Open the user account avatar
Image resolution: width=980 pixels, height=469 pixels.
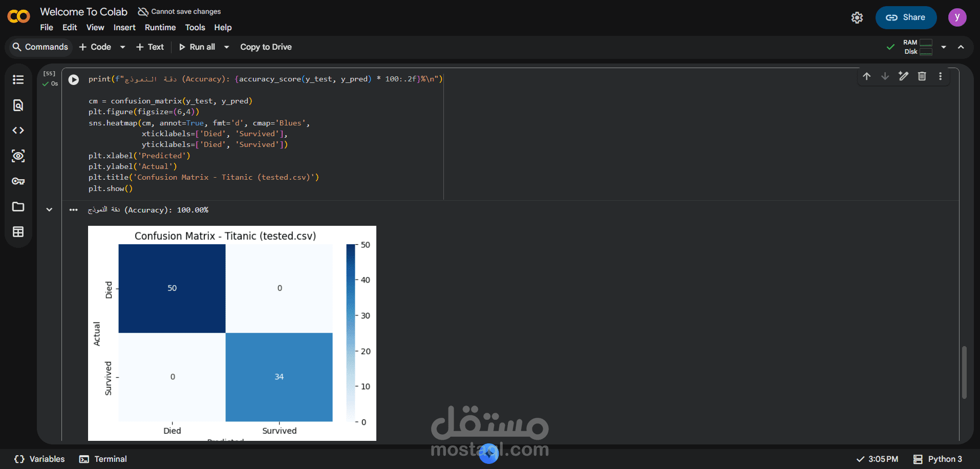(x=957, y=17)
